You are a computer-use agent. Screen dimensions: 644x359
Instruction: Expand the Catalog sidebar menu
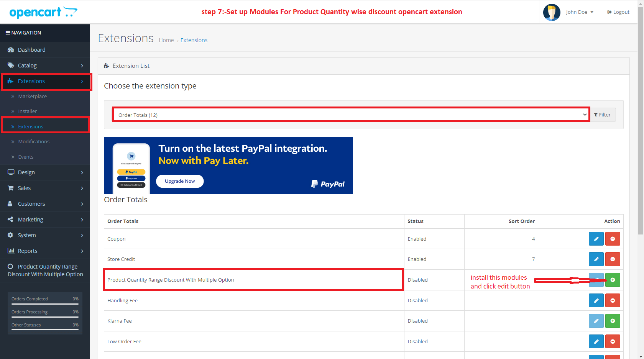(x=27, y=65)
